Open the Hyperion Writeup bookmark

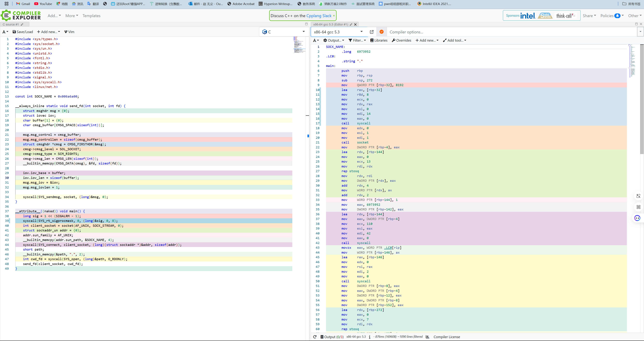275,4
